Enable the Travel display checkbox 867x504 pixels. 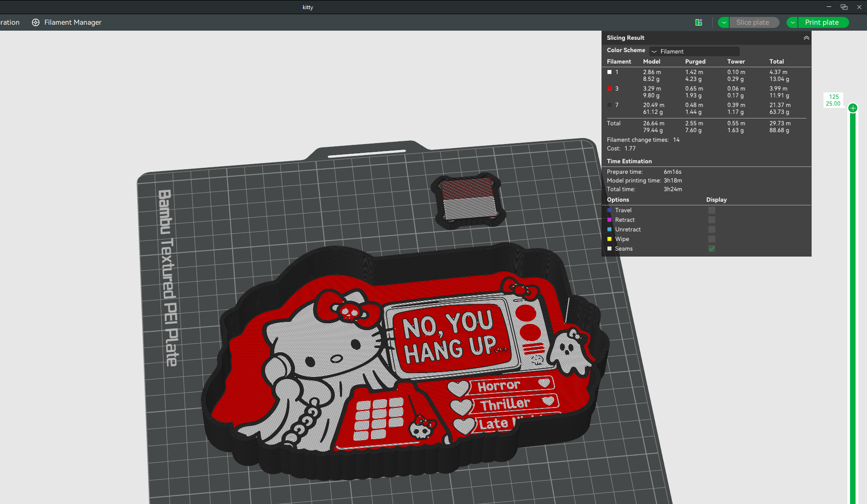712,210
